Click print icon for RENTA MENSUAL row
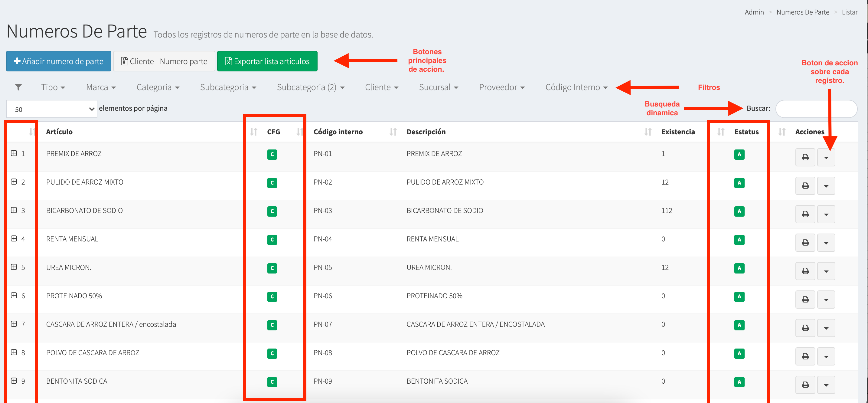This screenshot has height=403, width=868. 805,243
